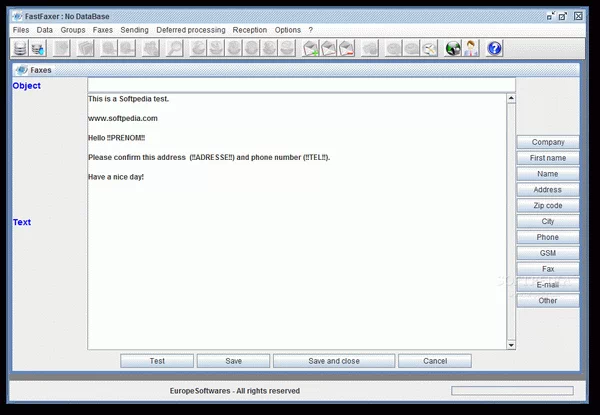
Task: Click the 'Please confirm this address' line
Action: pos(209,158)
